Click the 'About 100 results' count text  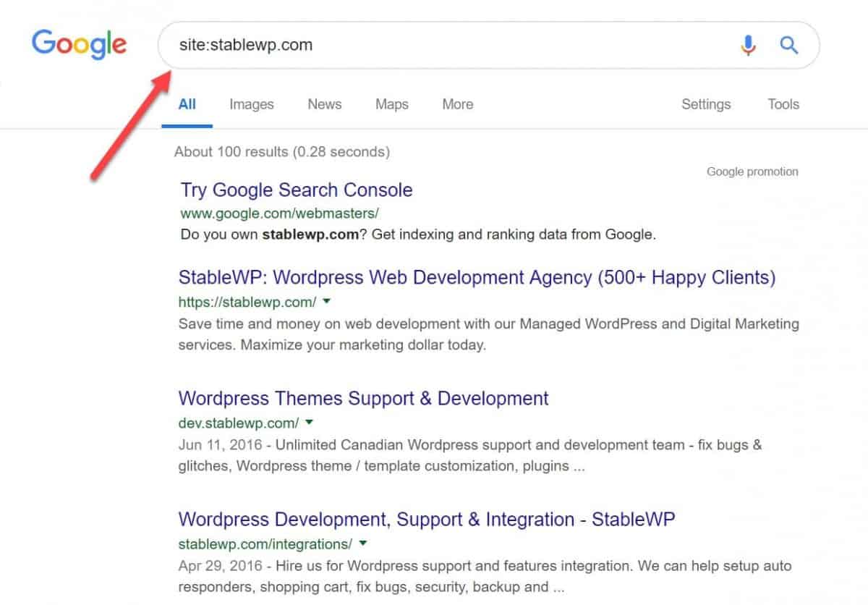coord(282,152)
